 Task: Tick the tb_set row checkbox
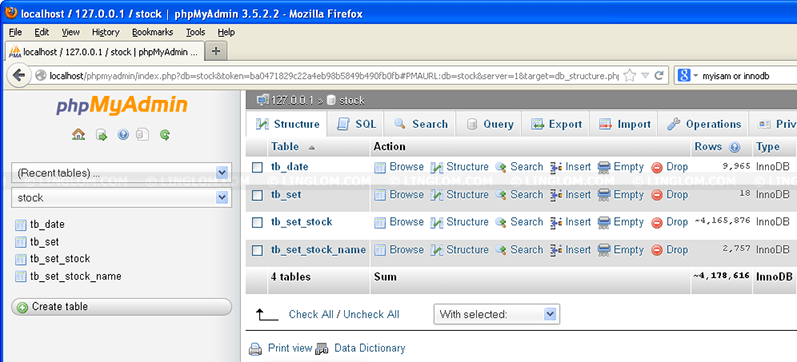(x=258, y=195)
